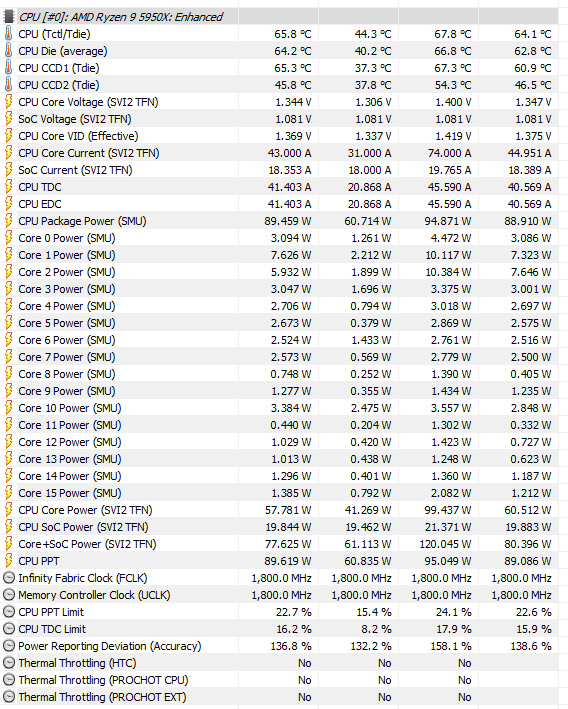Click lightning icon beside Core 10 Power

8,408
